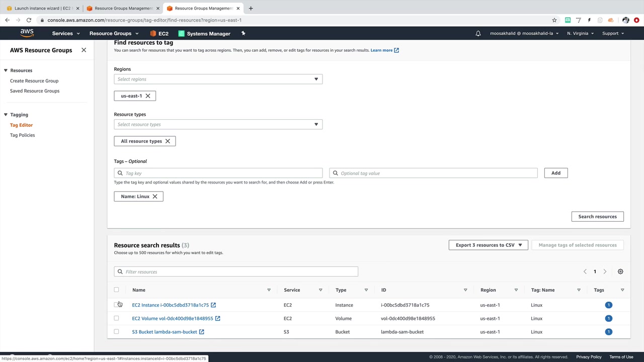The image size is (644, 362).
Task: Open the Systems Manager shortcut
Action: (204, 34)
